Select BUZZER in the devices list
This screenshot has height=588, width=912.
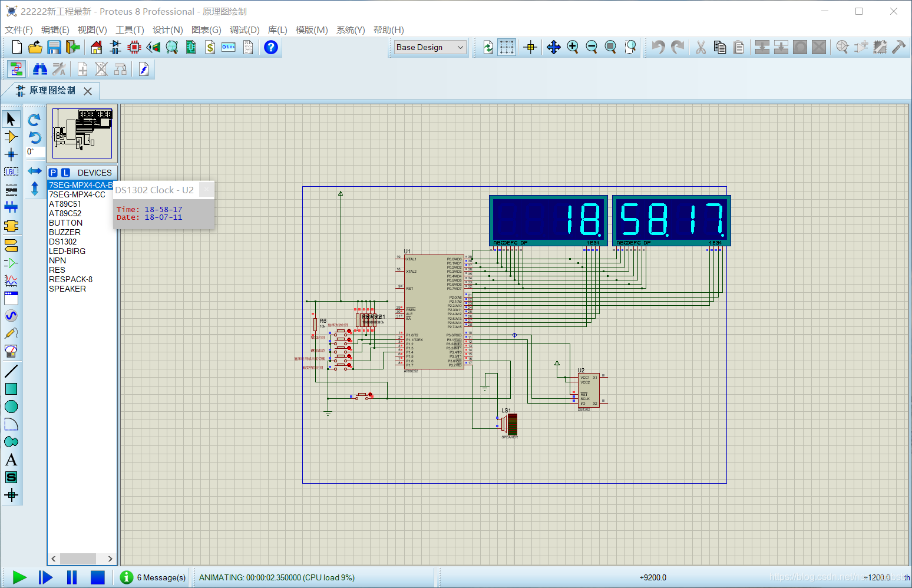(x=65, y=232)
